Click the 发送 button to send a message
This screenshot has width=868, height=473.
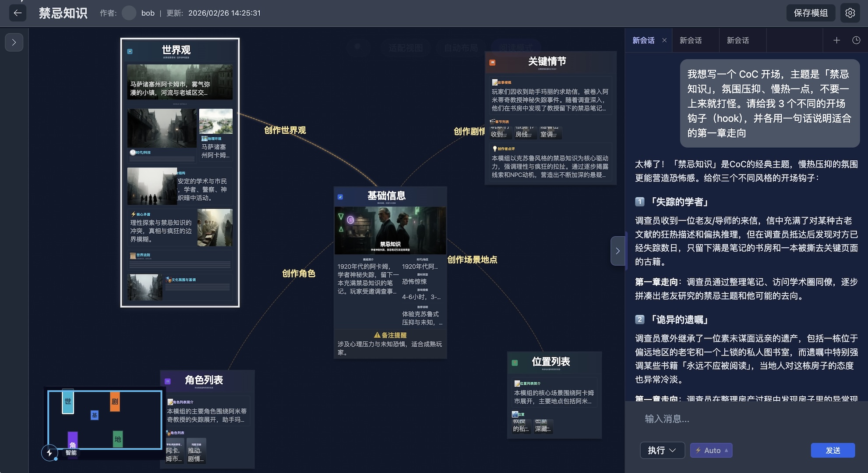[833, 450]
